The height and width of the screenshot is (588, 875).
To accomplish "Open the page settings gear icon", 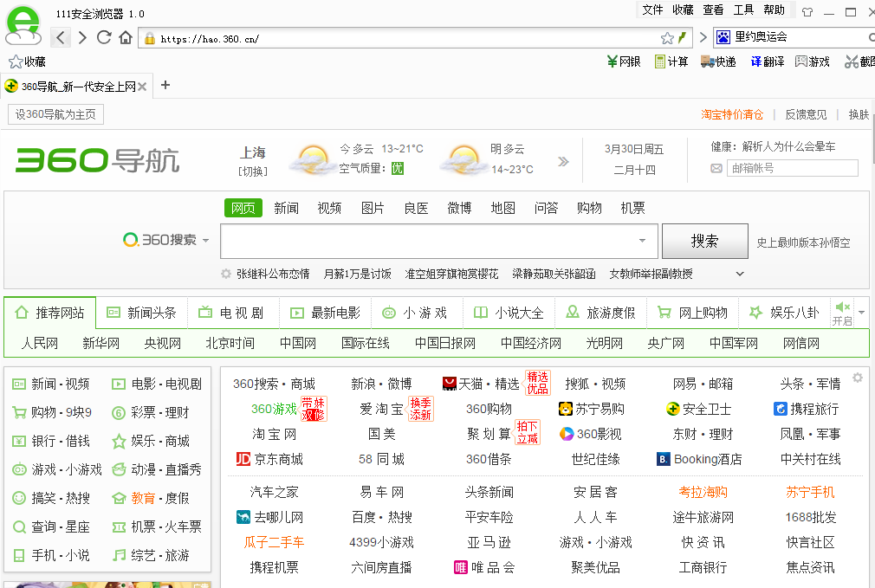I will click(858, 378).
